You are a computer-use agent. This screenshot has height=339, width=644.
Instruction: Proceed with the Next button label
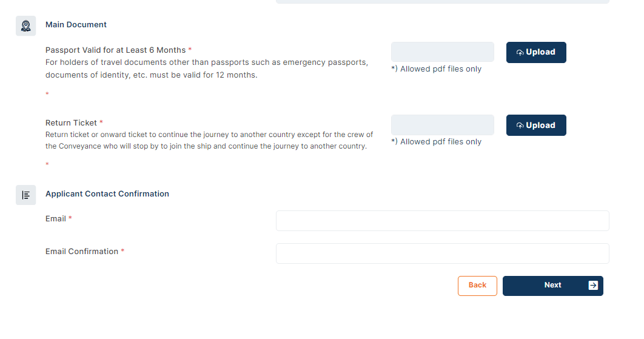tap(553, 285)
